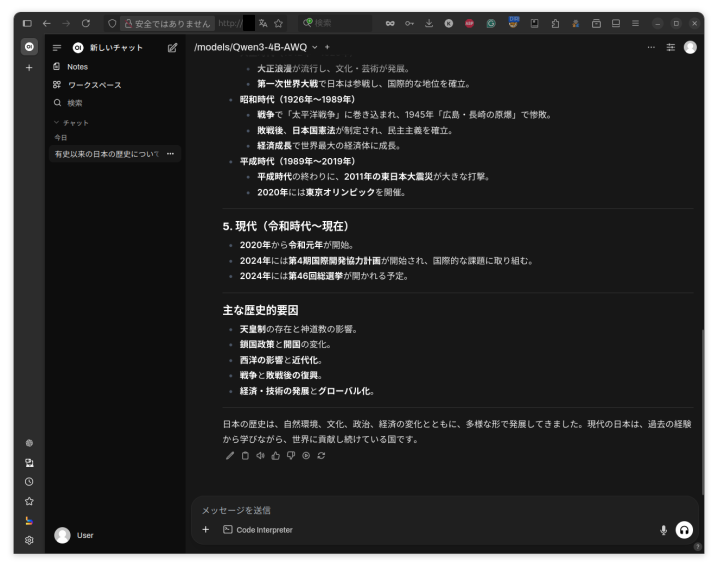Reload the current page
This screenshot has width=718, height=569.
pyautogui.click(x=86, y=23)
